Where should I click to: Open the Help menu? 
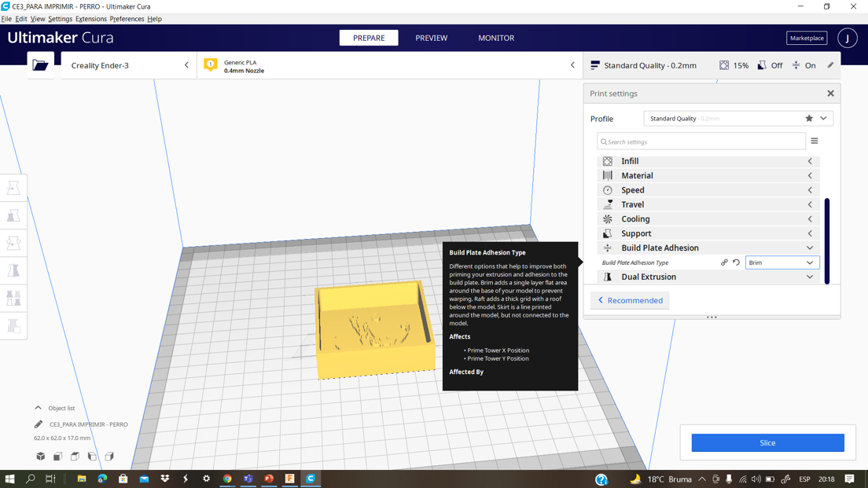tap(154, 19)
